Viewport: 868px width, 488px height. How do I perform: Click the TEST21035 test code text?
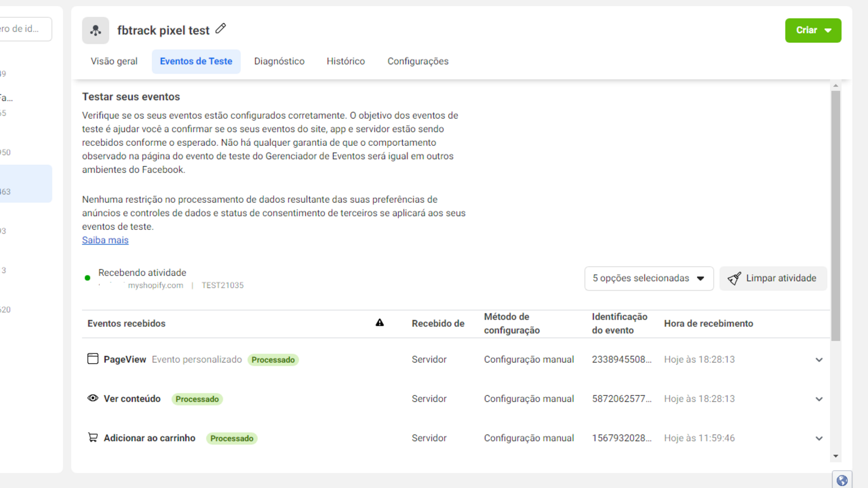pyautogui.click(x=222, y=285)
